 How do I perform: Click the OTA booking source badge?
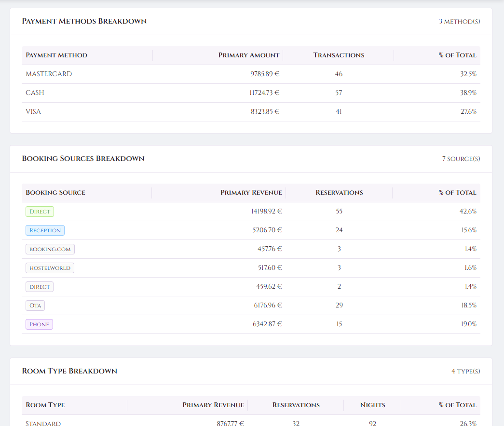[35, 306]
